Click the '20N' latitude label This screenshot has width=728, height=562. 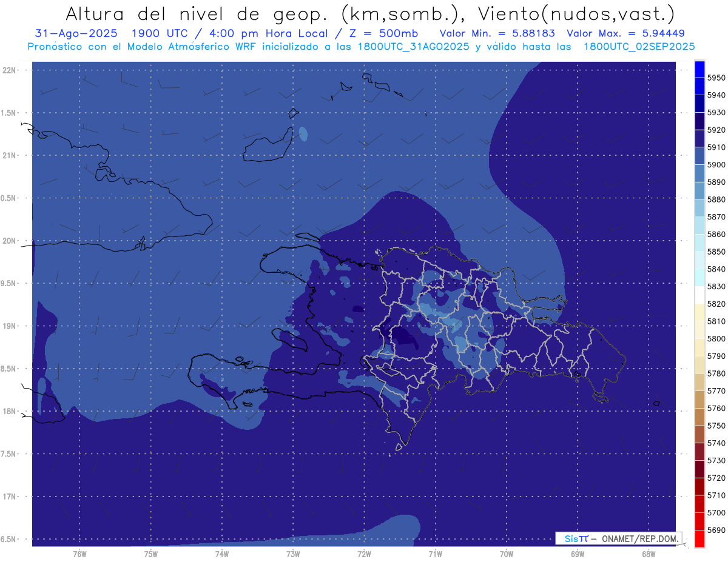coord(8,241)
